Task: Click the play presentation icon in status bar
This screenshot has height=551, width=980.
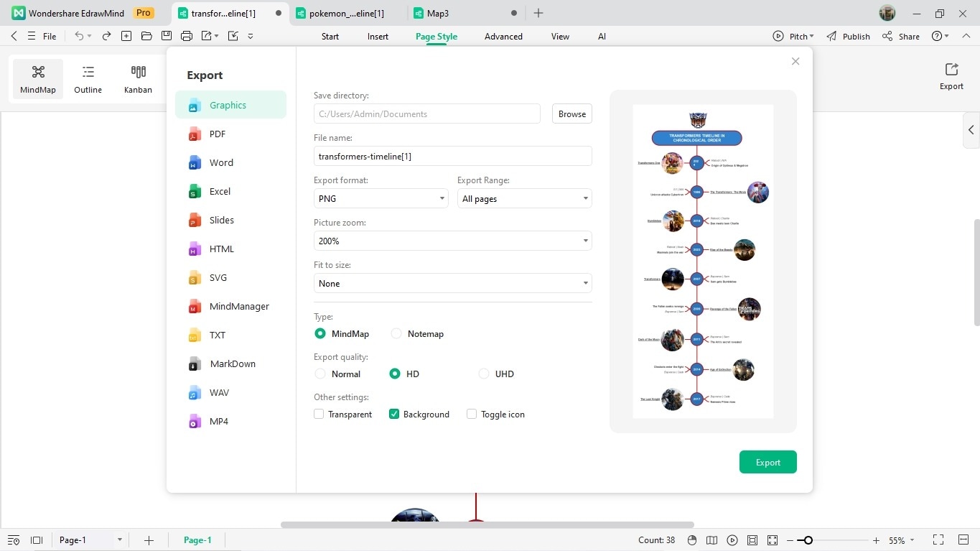Action: pos(732,540)
